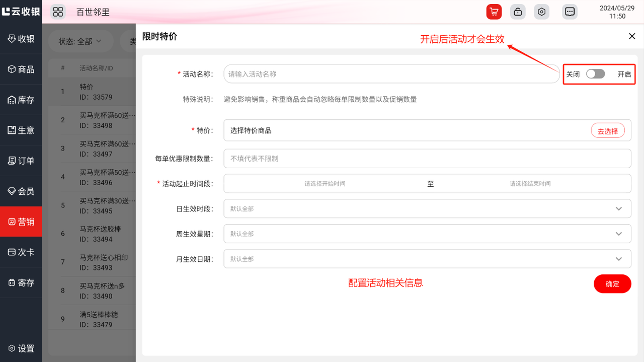
Task: Open the hexagon settings icon in top bar
Action: (542, 12)
